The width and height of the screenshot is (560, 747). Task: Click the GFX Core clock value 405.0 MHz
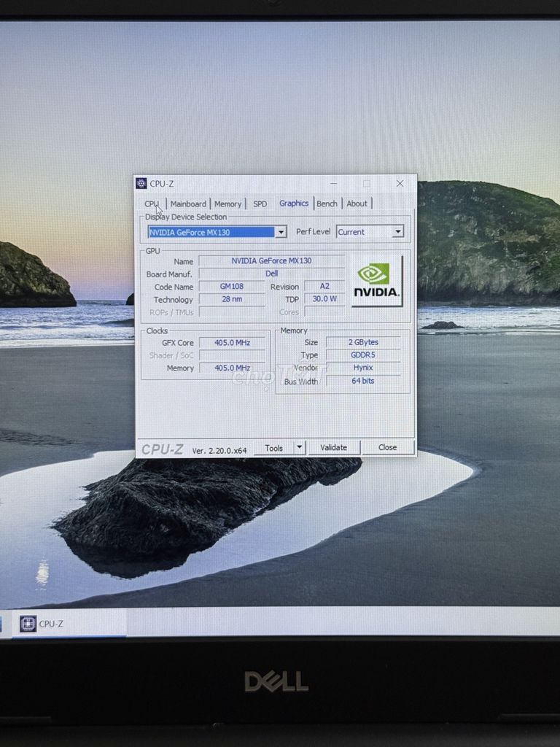tap(232, 343)
